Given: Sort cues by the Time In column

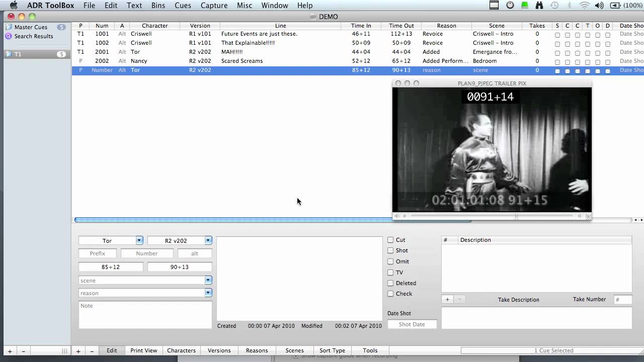Looking at the screenshot, I should pos(361,26).
